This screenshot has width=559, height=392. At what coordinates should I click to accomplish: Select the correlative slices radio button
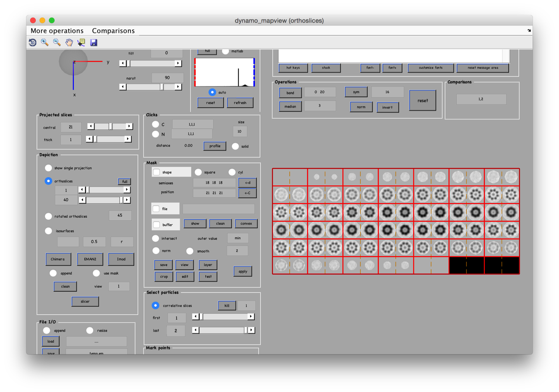pyautogui.click(x=156, y=306)
